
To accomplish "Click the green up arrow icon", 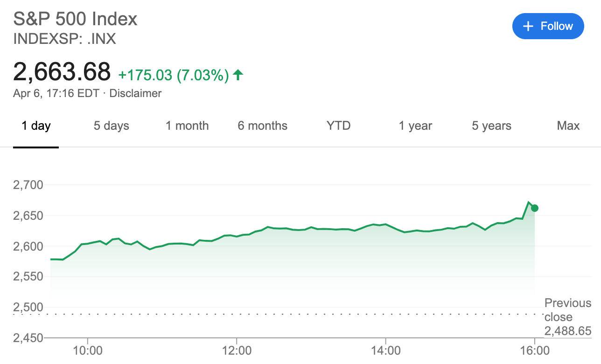I will [238, 75].
